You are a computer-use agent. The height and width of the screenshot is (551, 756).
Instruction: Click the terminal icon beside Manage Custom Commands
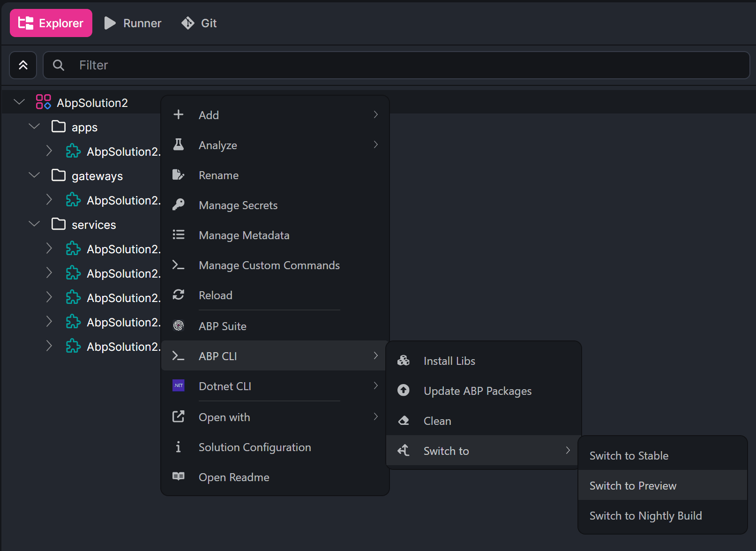click(x=179, y=265)
